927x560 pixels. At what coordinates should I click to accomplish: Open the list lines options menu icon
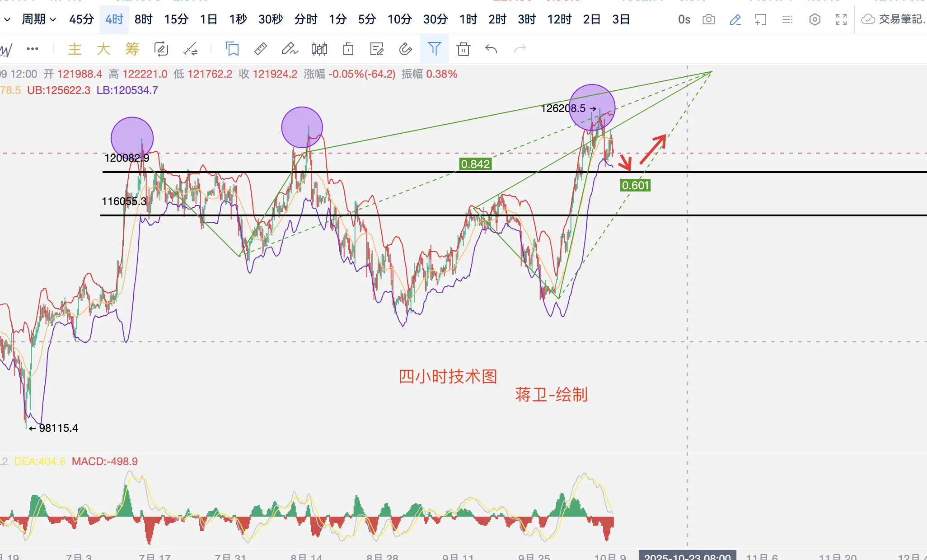click(x=787, y=19)
